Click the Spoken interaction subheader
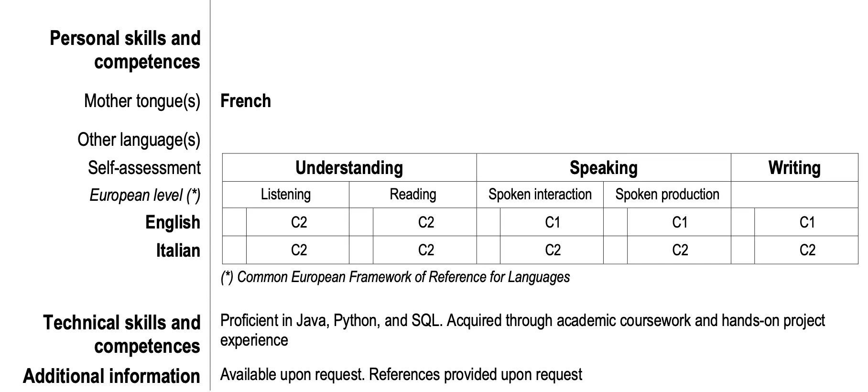868x392 pixels. coord(540,195)
